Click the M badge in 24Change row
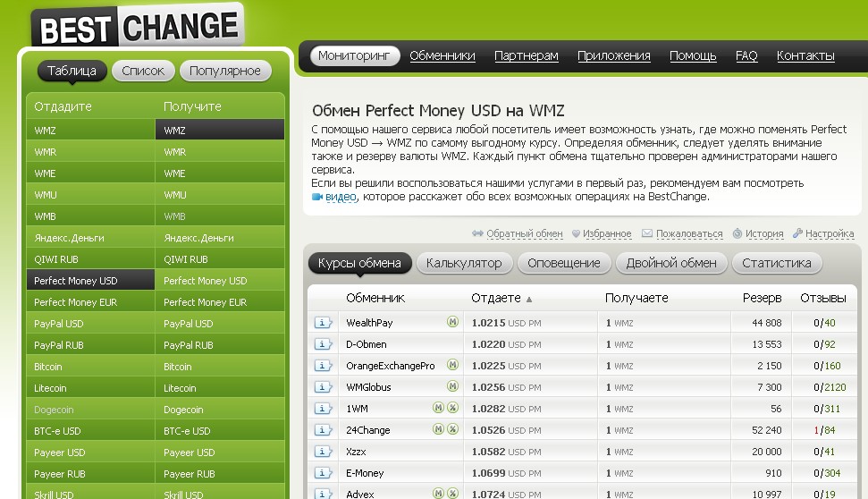Screen dimensions: 868x499 click(438, 429)
